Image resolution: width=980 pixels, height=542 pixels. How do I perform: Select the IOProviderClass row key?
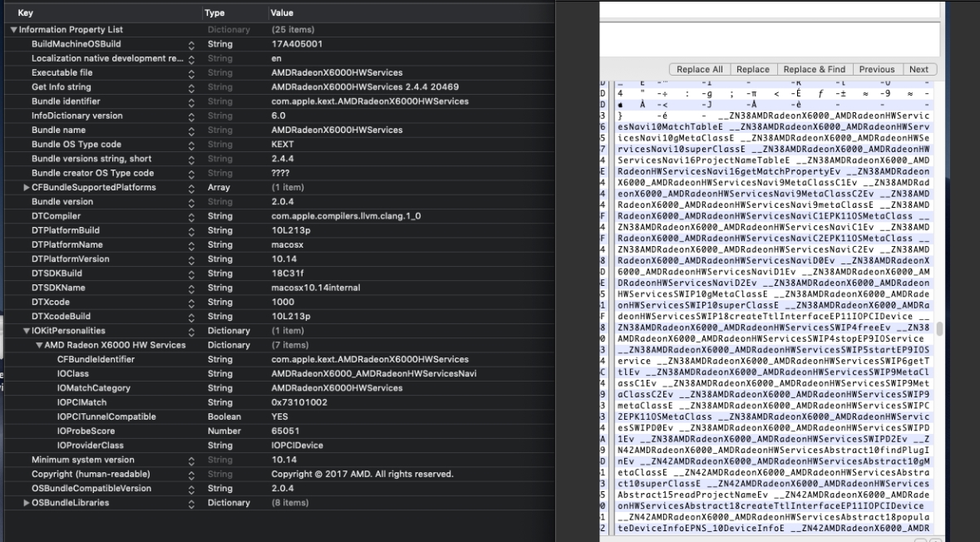[x=90, y=446]
